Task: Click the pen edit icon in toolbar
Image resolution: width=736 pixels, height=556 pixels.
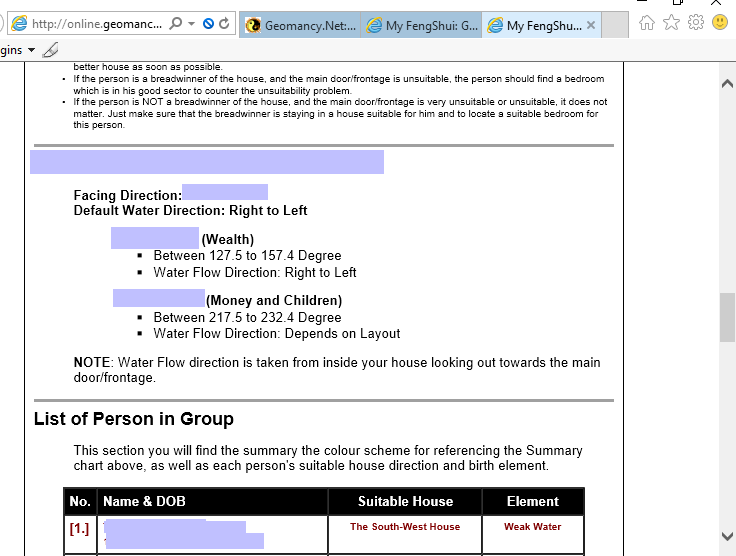Action: 50,49
